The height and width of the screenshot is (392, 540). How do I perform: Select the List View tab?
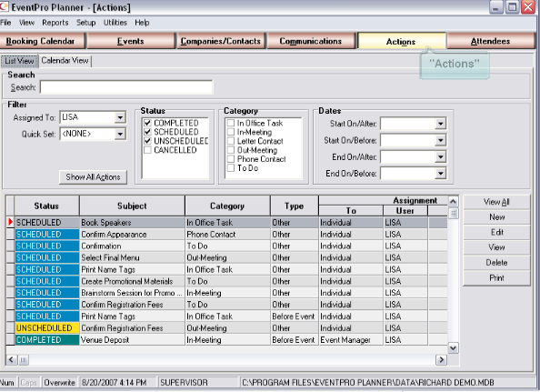(19, 61)
